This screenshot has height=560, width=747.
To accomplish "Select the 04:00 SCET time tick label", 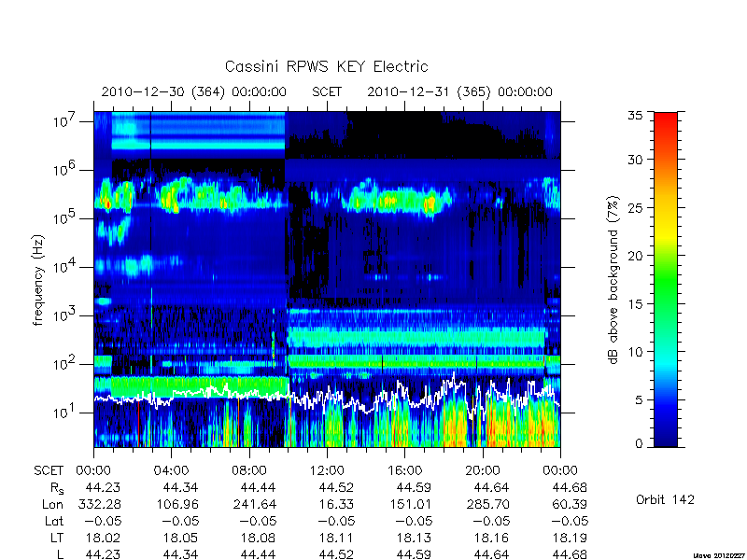I will pyautogui.click(x=172, y=470).
